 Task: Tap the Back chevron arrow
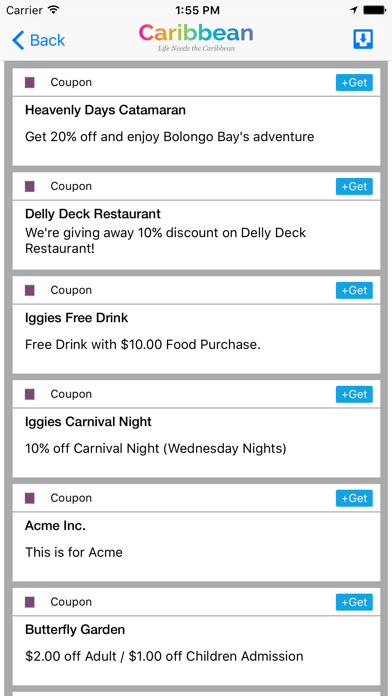click(x=18, y=40)
